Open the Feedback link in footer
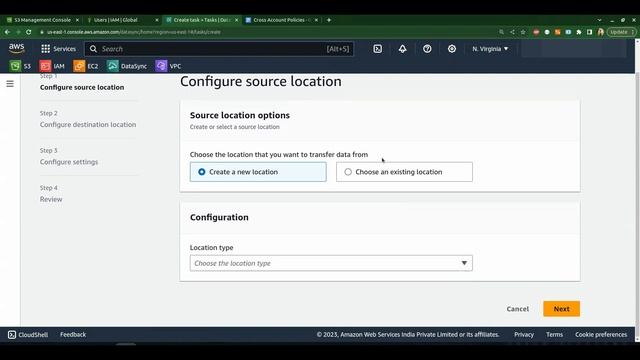Viewport: 640px width, 360px height. (73, 334)
